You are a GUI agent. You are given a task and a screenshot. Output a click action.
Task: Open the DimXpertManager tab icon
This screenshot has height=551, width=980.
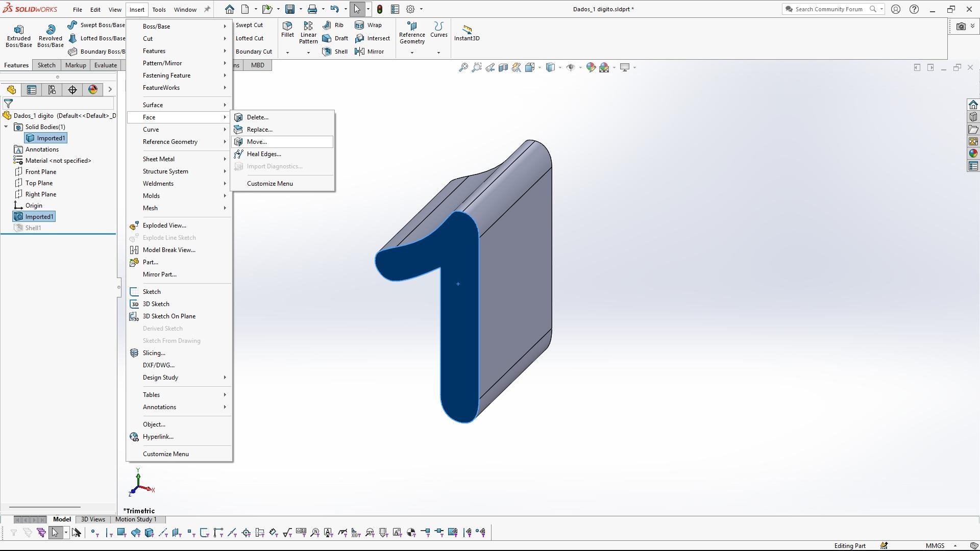point(72,90)
